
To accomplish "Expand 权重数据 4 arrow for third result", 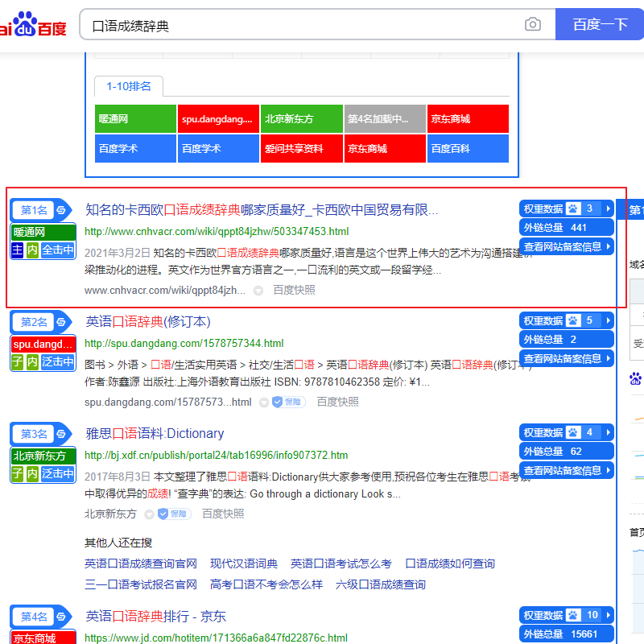I will pos(609,432).
